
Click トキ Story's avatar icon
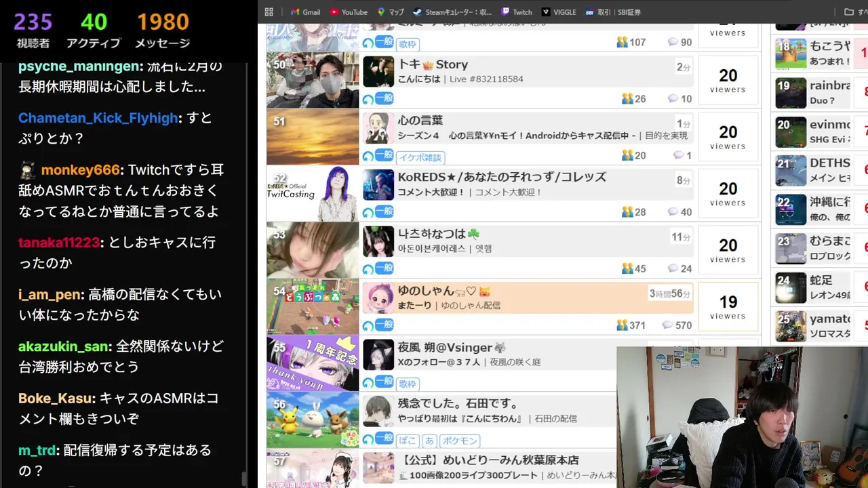tap(378, 72)
